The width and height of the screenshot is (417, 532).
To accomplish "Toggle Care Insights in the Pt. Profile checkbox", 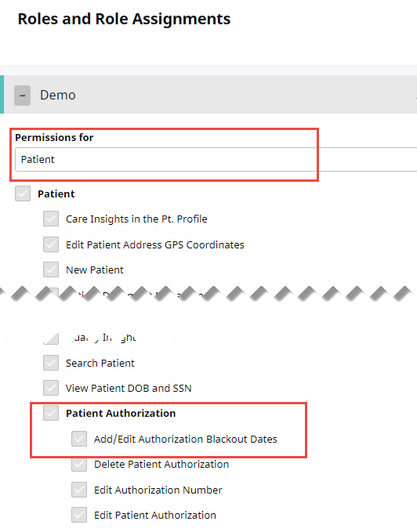I will pos(51,219).
